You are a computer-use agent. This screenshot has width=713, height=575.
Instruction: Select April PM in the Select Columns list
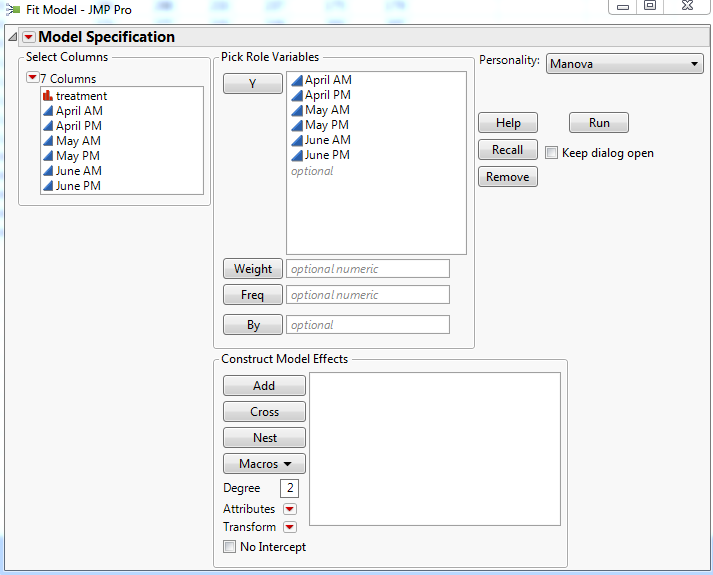[79, 126]
